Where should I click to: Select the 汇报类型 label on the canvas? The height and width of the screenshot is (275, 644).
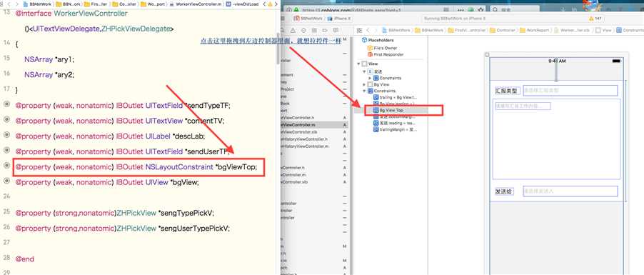click(508, 91)
